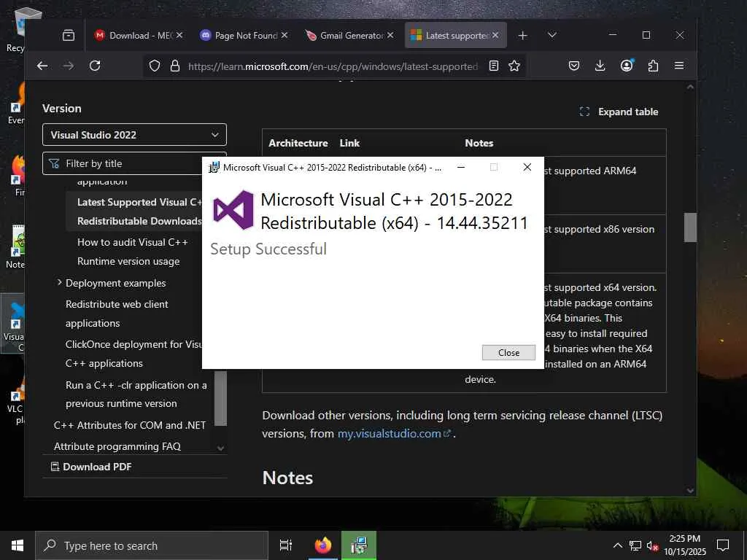
Task: Go back in Firefox with the back arrow
Action: point(42,66)
